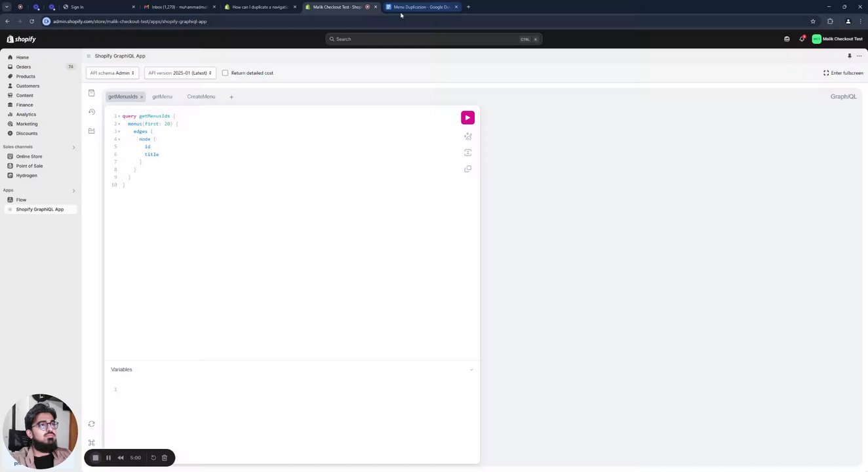Copy the query with the copy icon
The width and height of the screenshot is (868, 472).
pyautogui.click(x=467, y=168)
